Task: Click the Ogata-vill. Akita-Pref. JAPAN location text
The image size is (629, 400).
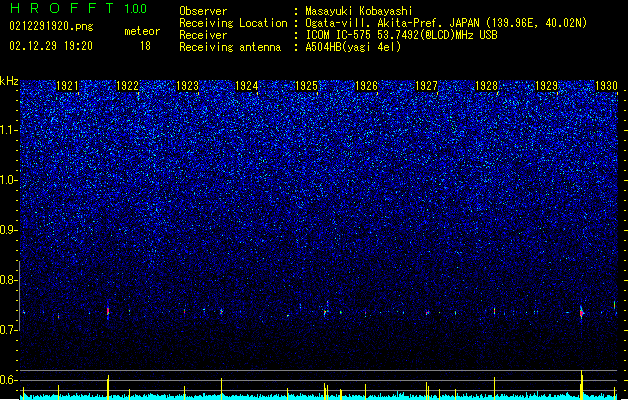Action: 446,23
